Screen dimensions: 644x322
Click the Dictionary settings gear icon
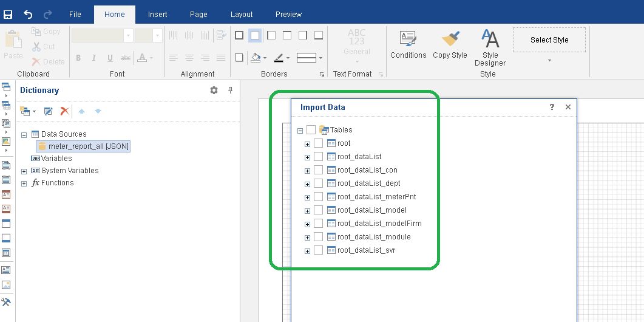[214, 90]
